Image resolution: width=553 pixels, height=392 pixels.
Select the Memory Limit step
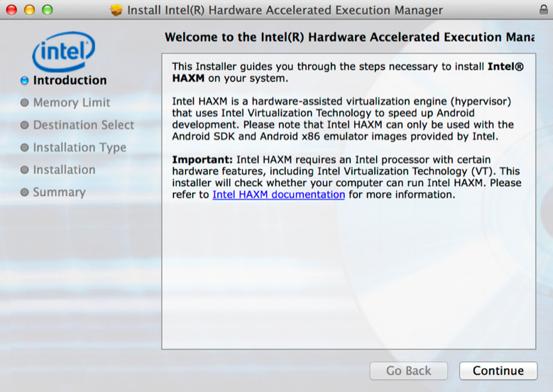[x=72, y=103]
